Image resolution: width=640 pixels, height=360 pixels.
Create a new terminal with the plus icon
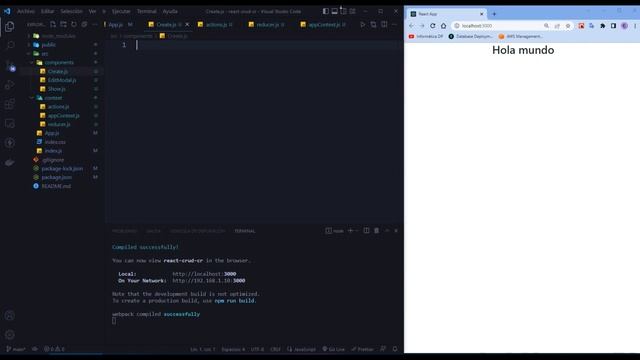tap(350, 231)
